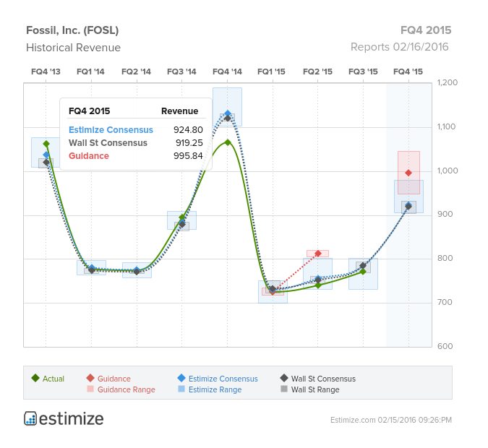Click the red Guidance diamond in legend

tap(90, 378)
